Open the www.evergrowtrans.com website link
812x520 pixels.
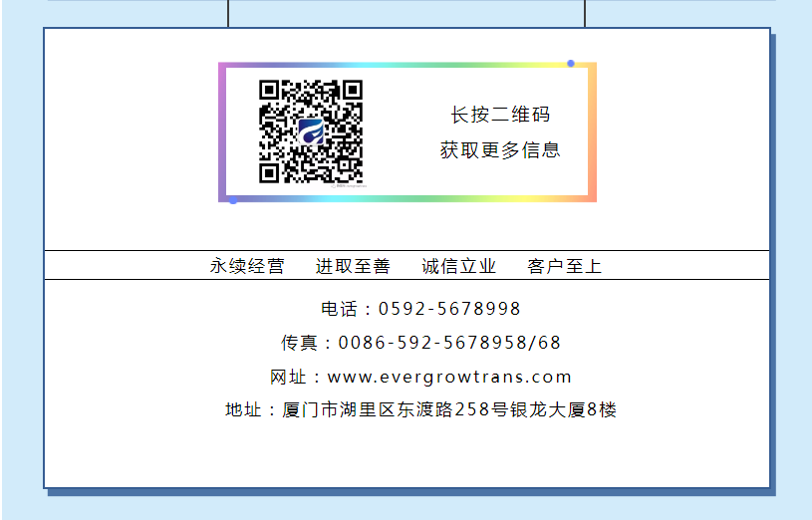pos(449,377)
